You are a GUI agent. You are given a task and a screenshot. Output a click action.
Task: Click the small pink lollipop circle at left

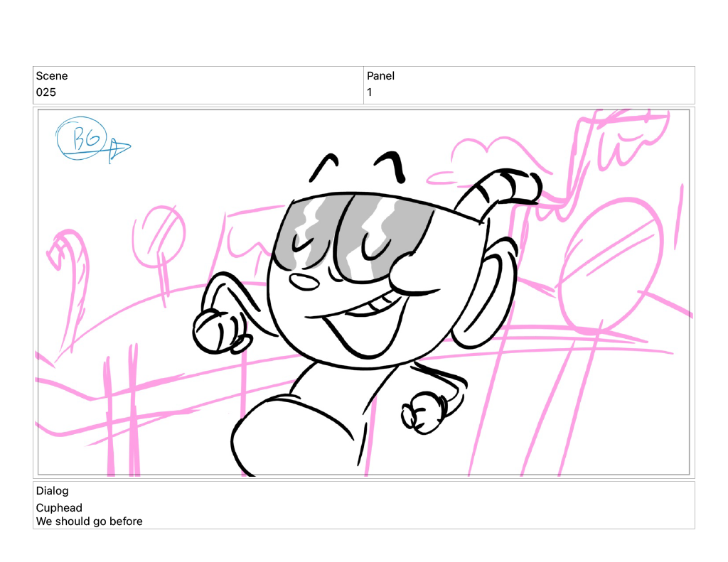click(159, 236)
